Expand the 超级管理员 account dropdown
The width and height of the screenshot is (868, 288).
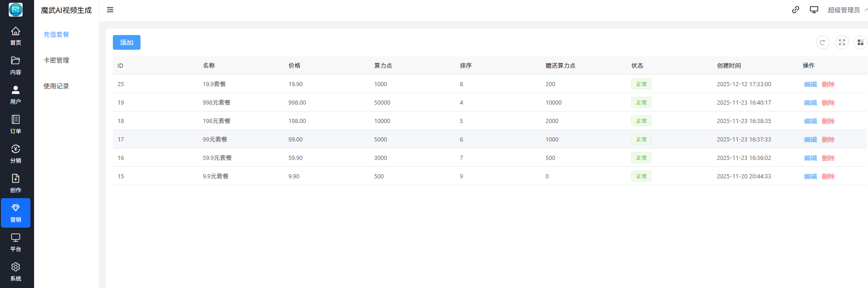coord(846,10)
